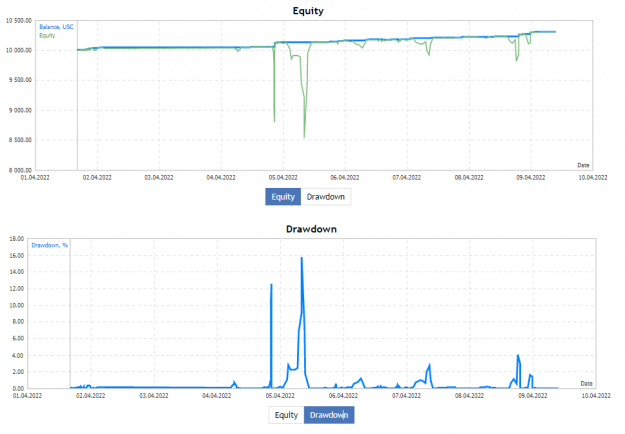
Task: Click the 10.04.2022 date on the Drawdown chart
Action: pos(596,396)
